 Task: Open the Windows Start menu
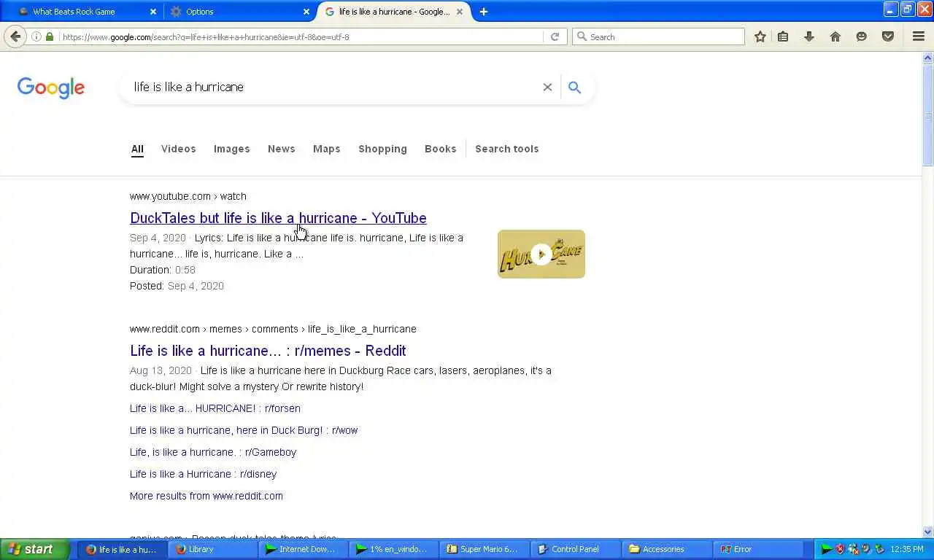pos(34,549)
